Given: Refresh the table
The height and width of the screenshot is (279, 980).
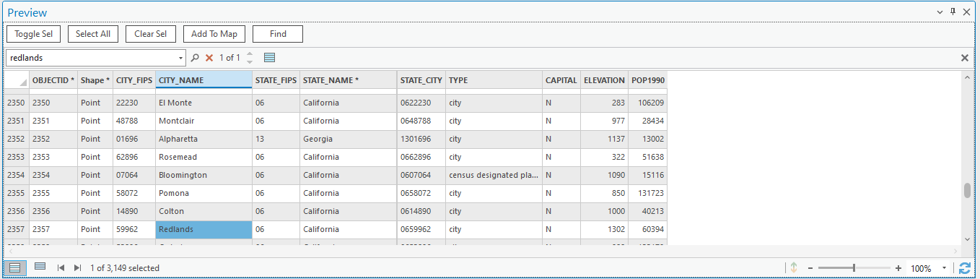Looking at the screenshot, I should 965,268.
